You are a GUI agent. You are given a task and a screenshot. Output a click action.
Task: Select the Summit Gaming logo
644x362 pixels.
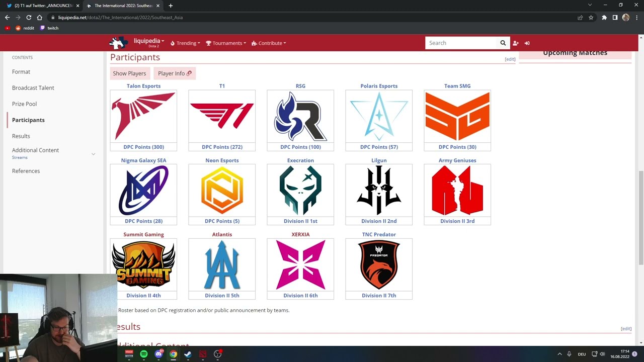143,264
